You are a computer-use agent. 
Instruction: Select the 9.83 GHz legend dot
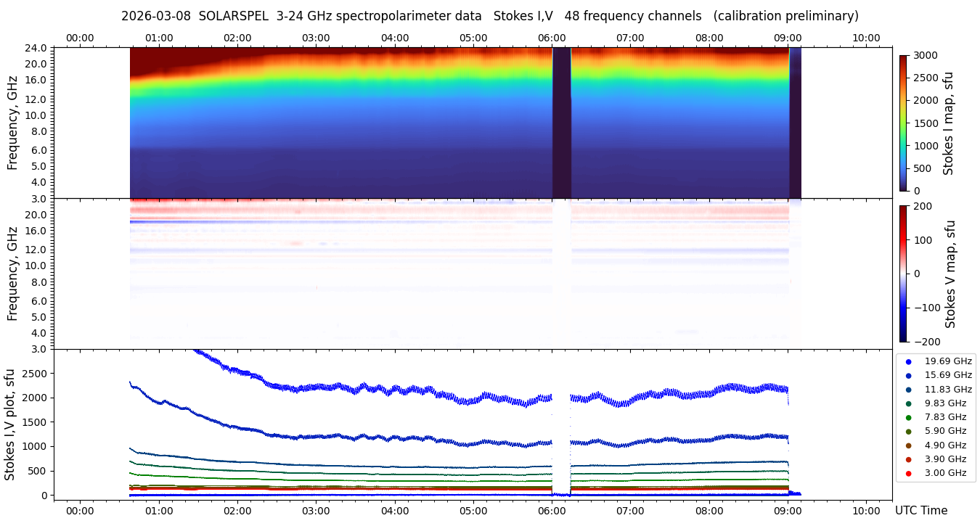[x=908, y=403]
